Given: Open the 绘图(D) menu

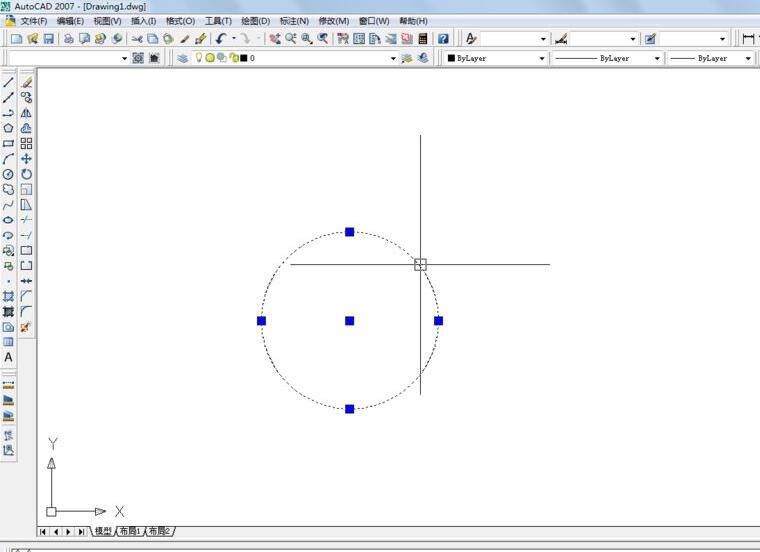Looking at the screenshot, I should 255,21.
